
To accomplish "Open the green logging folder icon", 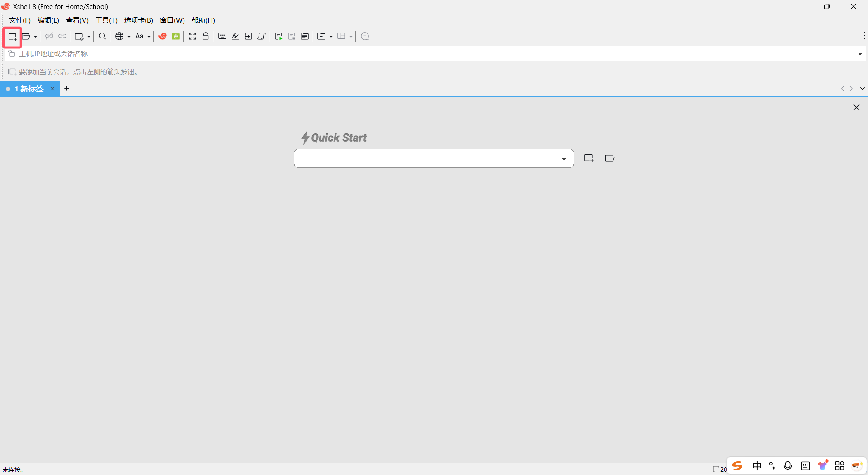I will click(176, 36).
